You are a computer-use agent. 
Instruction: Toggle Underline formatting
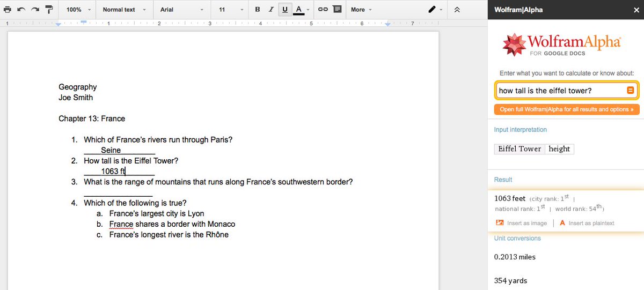[x=284, y=10]
